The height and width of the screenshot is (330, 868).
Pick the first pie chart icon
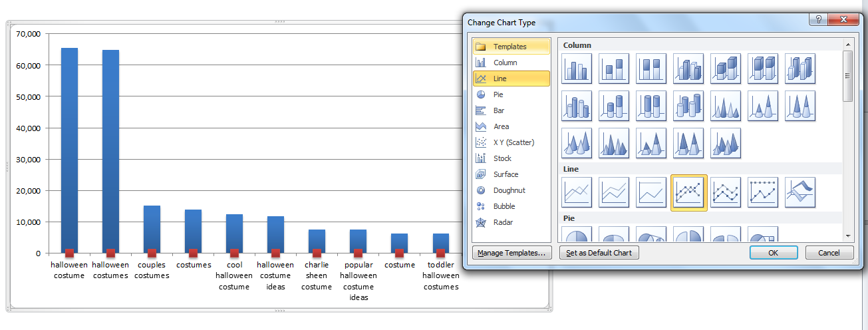tap(577, 238)
